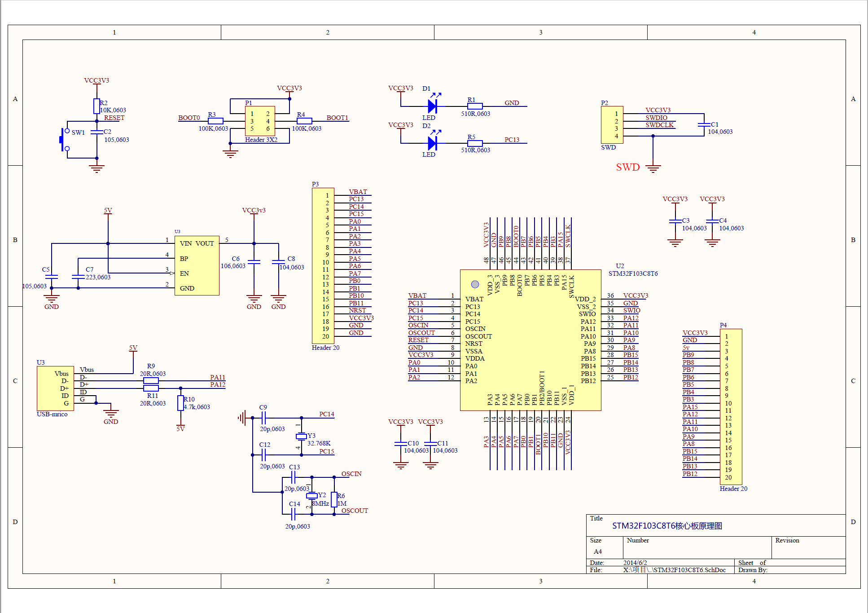Click the GND symbol below SW1

(x=96, y=167)
